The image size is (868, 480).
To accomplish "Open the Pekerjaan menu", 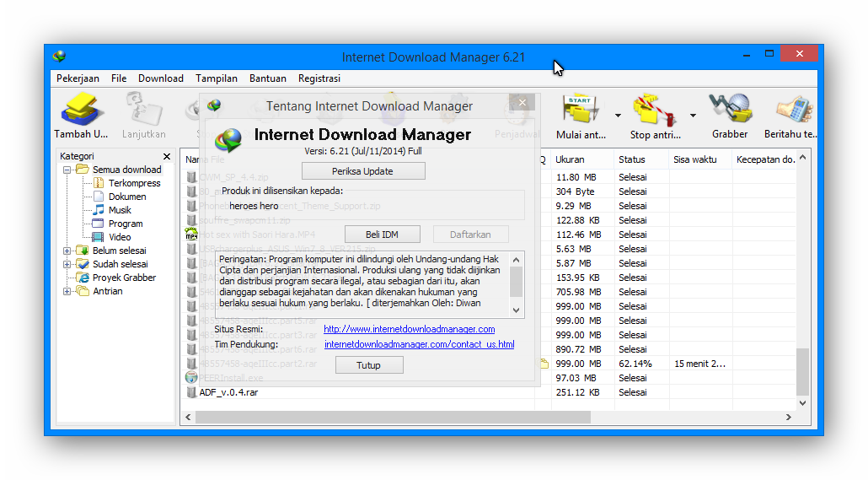I will coord(78,78).
